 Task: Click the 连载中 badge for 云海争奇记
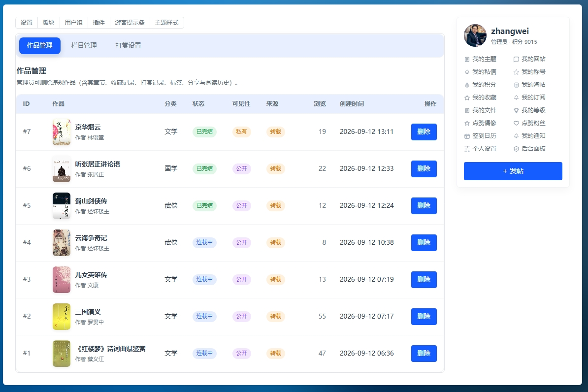click(x=204, y=243)
